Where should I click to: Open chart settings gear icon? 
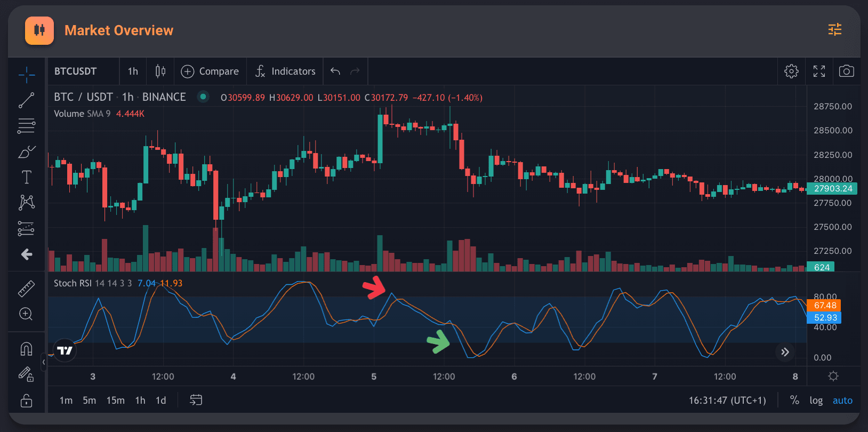point(791,71)
